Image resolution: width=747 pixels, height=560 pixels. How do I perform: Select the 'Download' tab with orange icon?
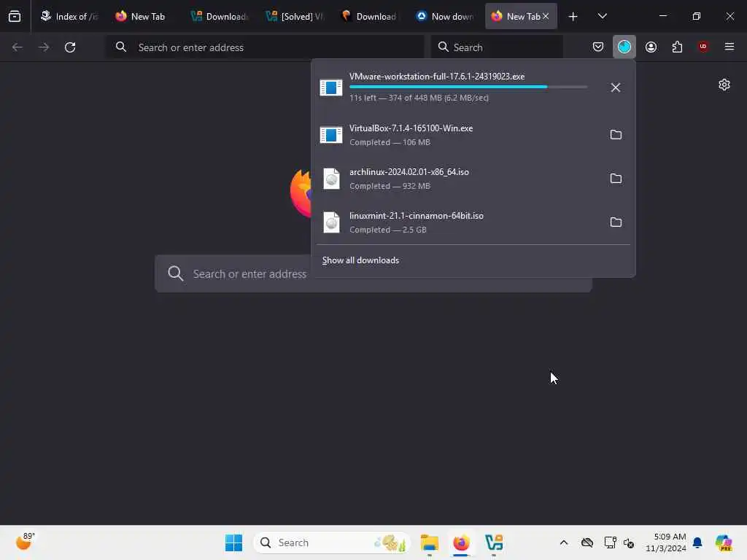pyautogui.click(x=370, y=16)
